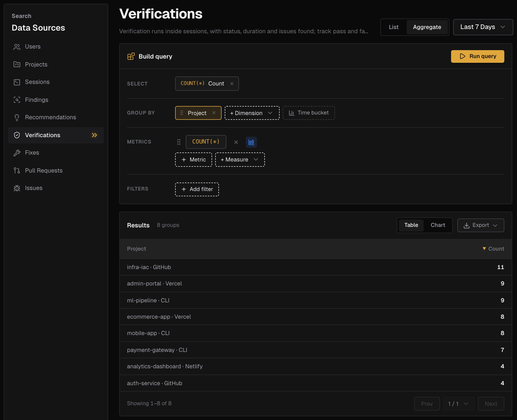Viewport: 517px width, 420px height.
Task: Remove the Project group-by chip
Action: point(214,113)
